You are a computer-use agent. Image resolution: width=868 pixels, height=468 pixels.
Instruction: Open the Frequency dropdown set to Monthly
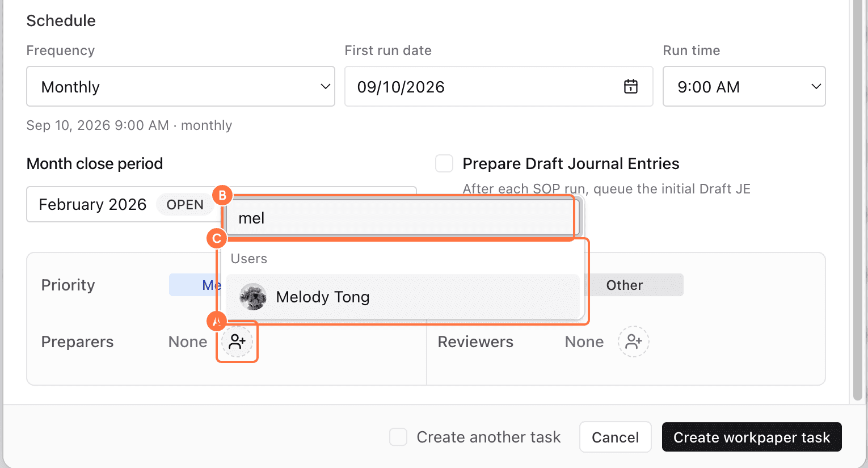[x=180, y=86]
